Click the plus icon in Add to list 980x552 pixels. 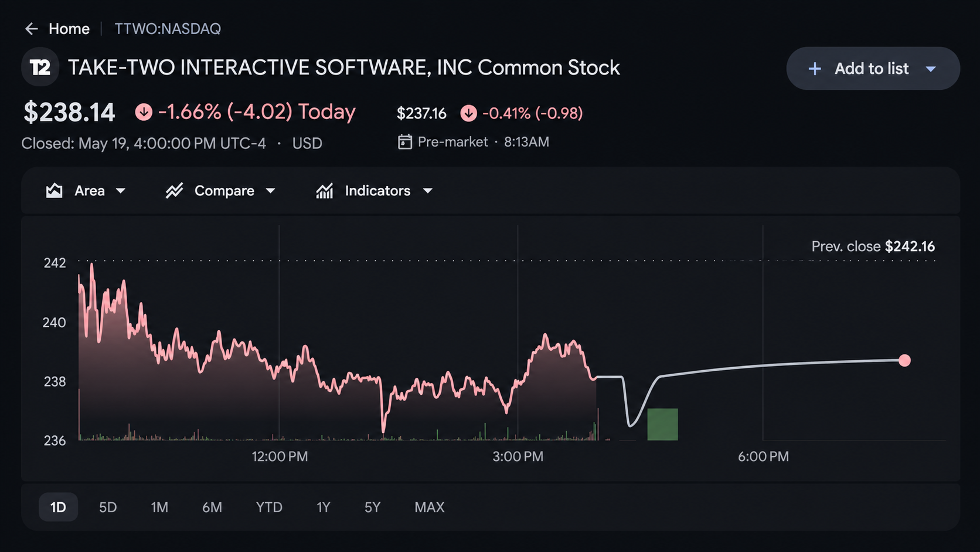(x=815, y=69)
